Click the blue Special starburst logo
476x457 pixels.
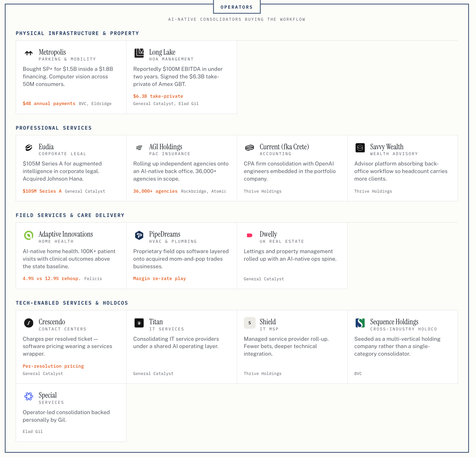tap(29, 396)
